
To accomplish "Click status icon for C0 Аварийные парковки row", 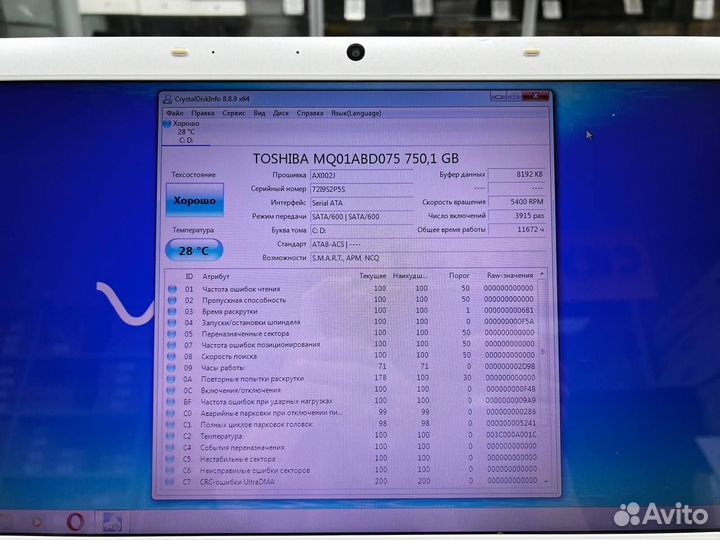I will pyautogui.click(x=170, y=413).
